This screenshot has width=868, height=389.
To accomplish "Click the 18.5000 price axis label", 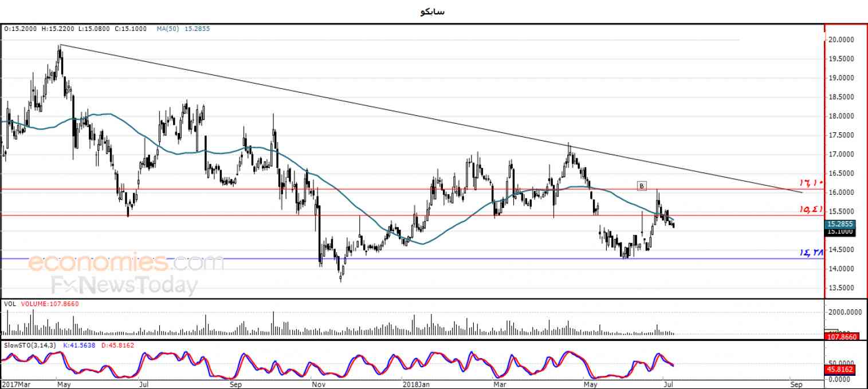I will point(842,97).
